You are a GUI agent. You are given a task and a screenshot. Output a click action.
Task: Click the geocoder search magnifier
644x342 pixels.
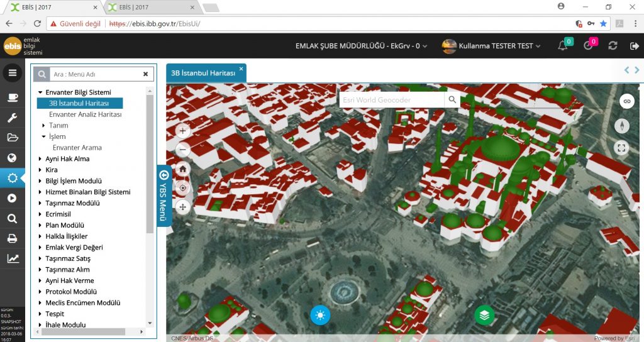point(452,100)
